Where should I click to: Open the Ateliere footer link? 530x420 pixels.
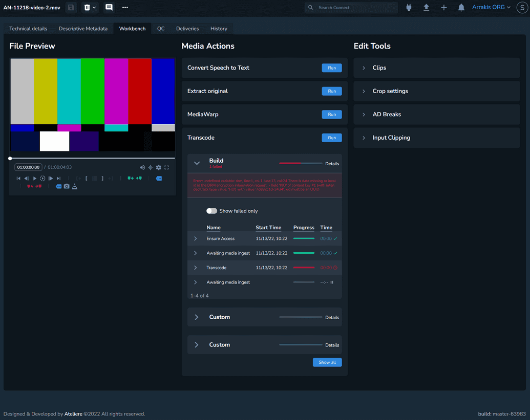tap(73, 414)
